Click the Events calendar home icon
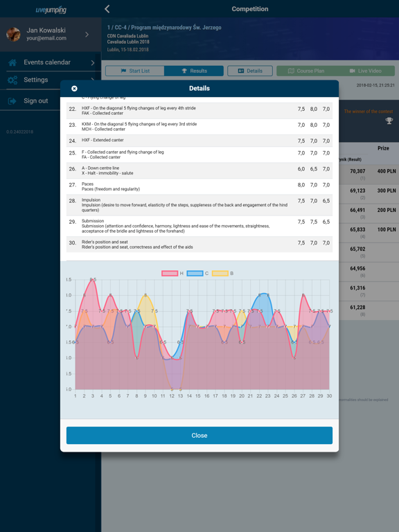Image resolution: width=399 pixels, height=532 pixels. click(12, 62)
